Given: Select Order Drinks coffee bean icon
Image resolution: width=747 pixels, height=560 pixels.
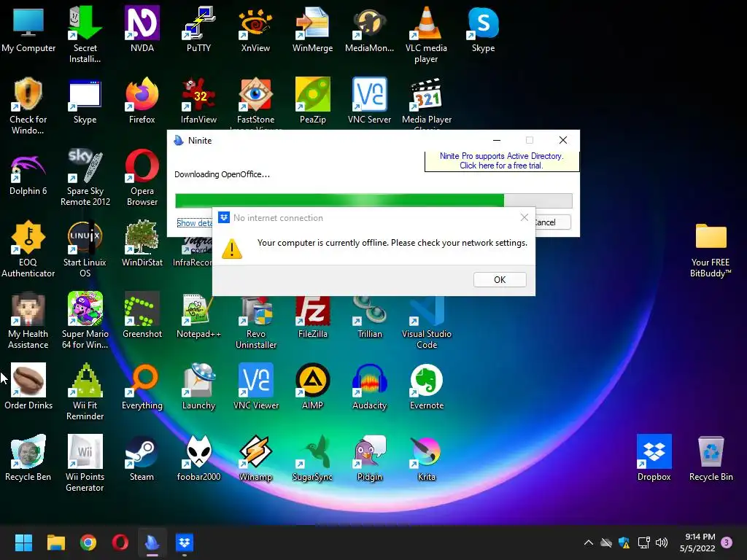Looking at the screenshot, I should pos(28,387).
